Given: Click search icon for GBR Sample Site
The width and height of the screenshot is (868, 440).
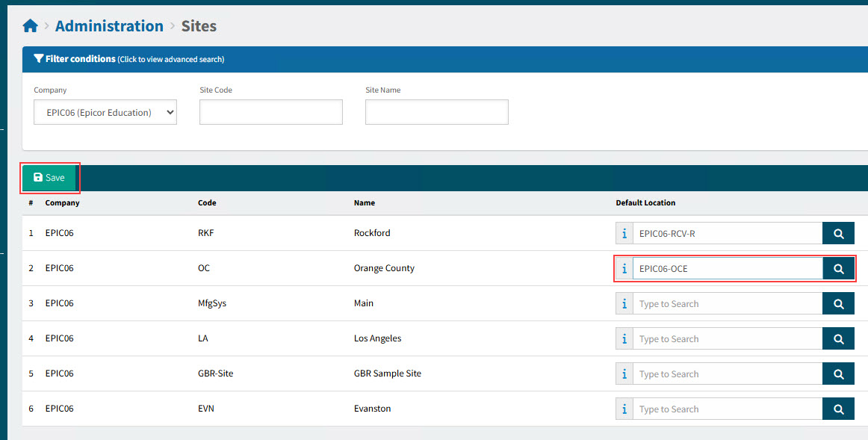Looking at the screenshot, I should 838,374.
